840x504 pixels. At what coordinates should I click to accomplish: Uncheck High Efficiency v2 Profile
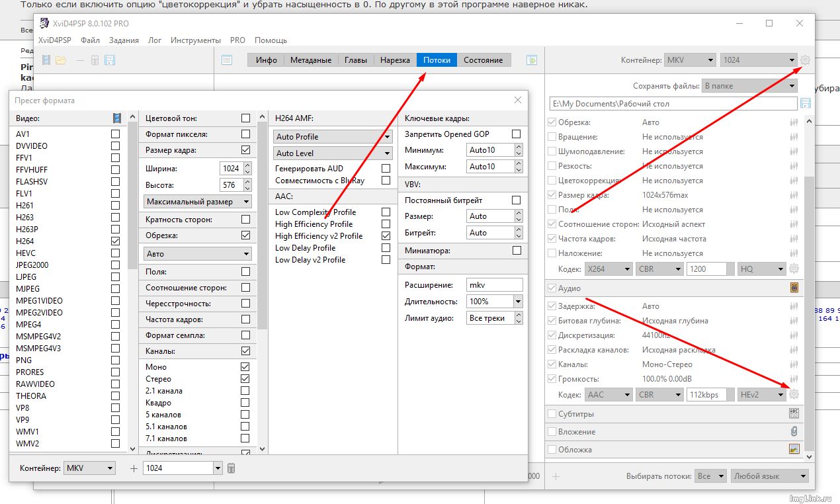click(386, 236)
